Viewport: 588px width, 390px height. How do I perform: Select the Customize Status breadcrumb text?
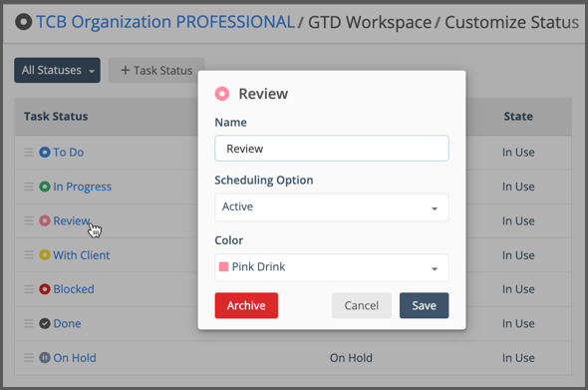[511, 23]
